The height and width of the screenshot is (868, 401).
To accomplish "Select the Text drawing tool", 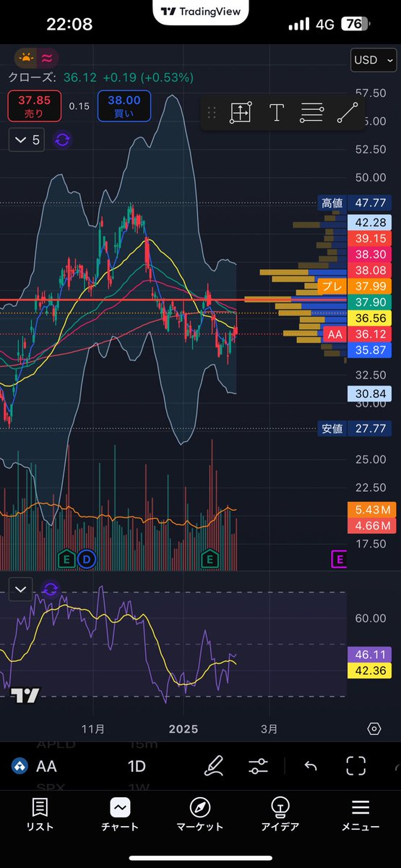I will [x=276, y=112].
